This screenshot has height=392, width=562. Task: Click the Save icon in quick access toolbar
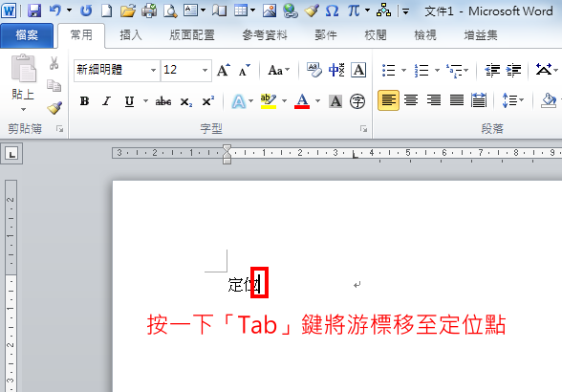coord(34,11)
